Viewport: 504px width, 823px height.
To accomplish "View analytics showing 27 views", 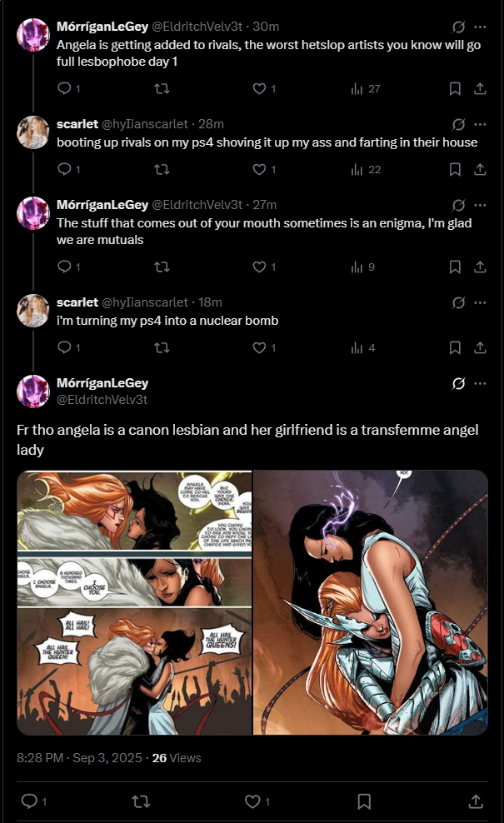I will pos(366,88).
